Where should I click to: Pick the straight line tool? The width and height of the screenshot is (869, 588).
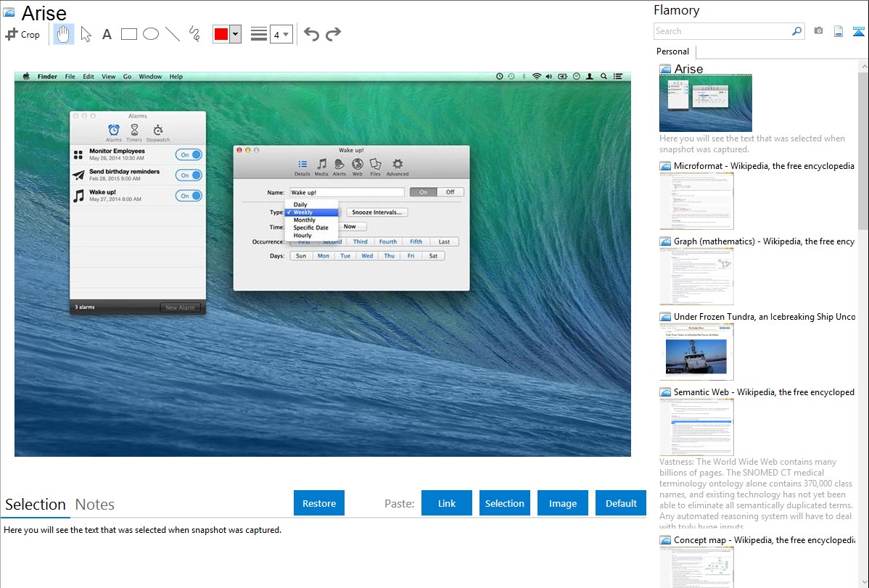tap(173, 34)
